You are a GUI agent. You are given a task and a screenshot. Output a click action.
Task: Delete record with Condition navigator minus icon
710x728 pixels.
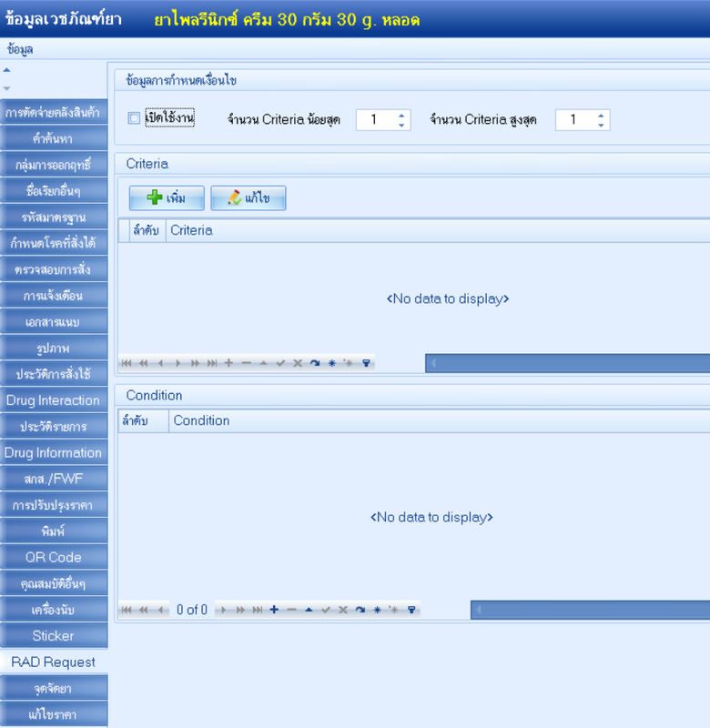point(291,610)
